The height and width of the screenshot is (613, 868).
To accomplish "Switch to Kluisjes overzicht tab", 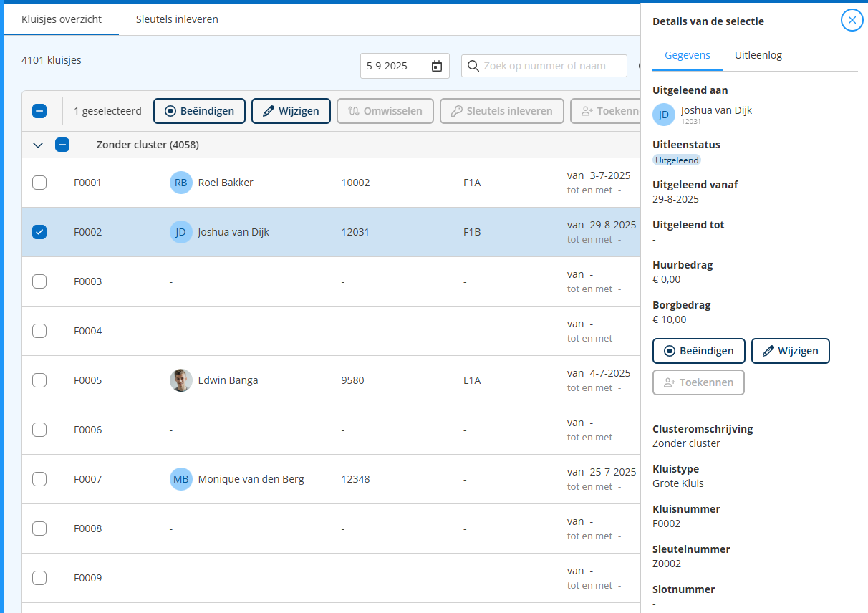I will coord(62,19).
